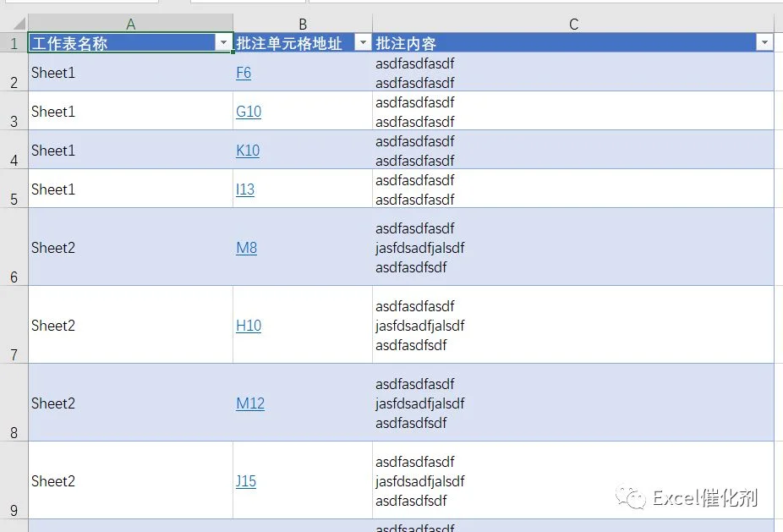Click the Select All corner triangle
The width and height of the screenshot is (783, 532).
point(19,24)
